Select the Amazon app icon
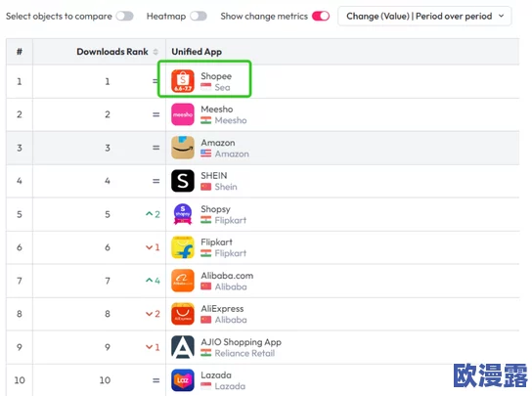 tap(183, 148)
